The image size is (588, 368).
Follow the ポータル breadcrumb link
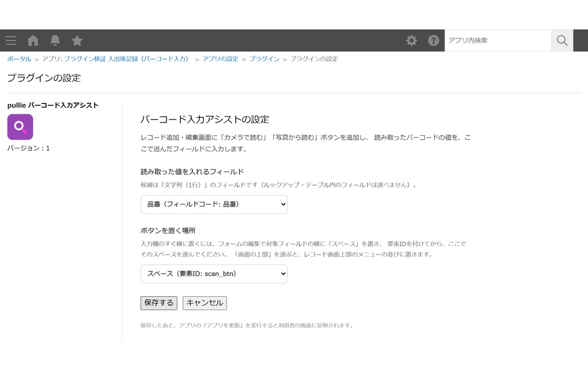pyautogui.click(x=19, y=59)
